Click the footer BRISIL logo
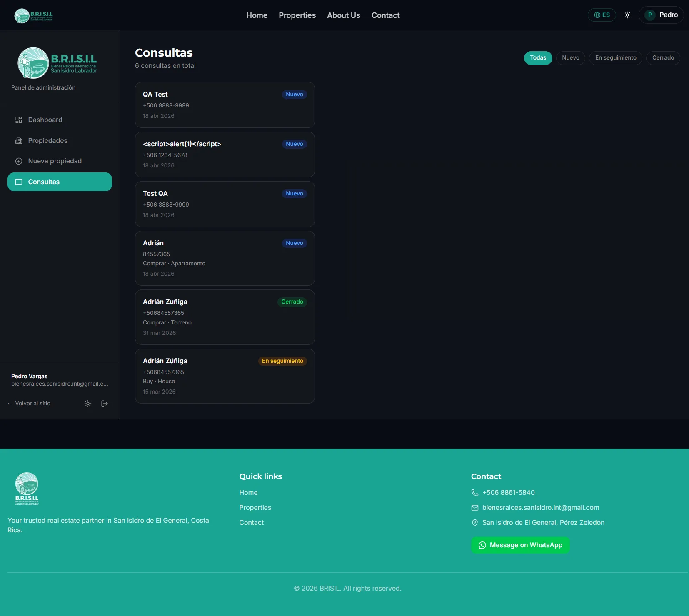The width and height of the screenshot is (689, 616). pos(27,489)
